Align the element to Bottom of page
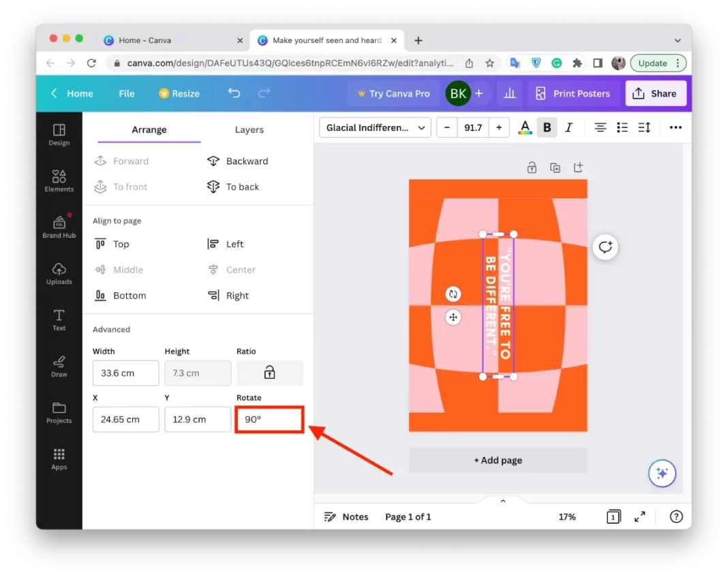The height and width of the screenshot is (577, 728). [120, 296]
